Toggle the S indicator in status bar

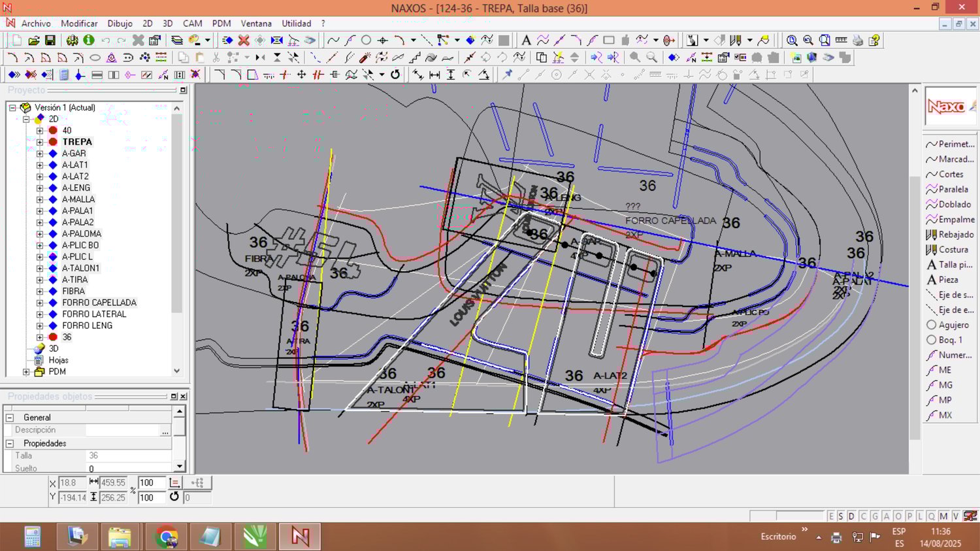point(841,516)
